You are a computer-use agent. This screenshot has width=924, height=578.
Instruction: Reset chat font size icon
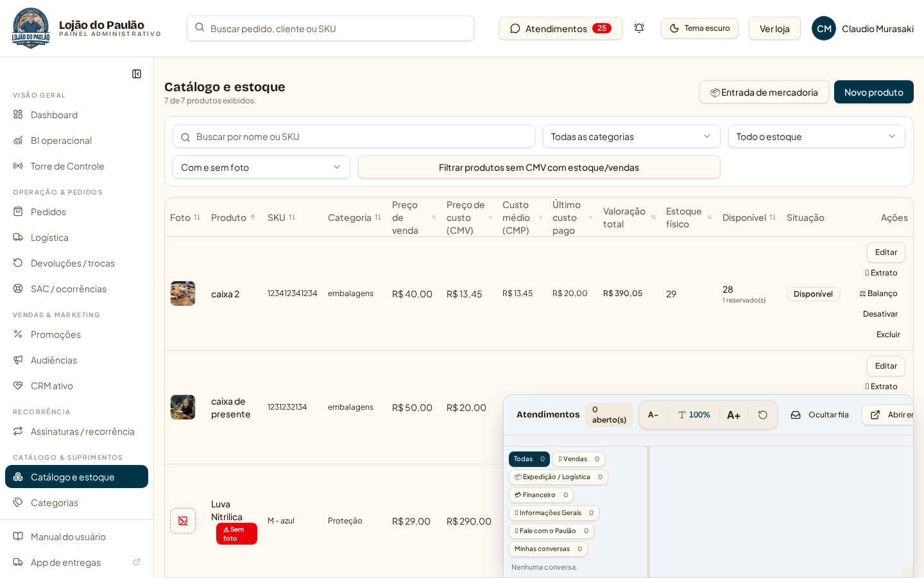[763, 415]
